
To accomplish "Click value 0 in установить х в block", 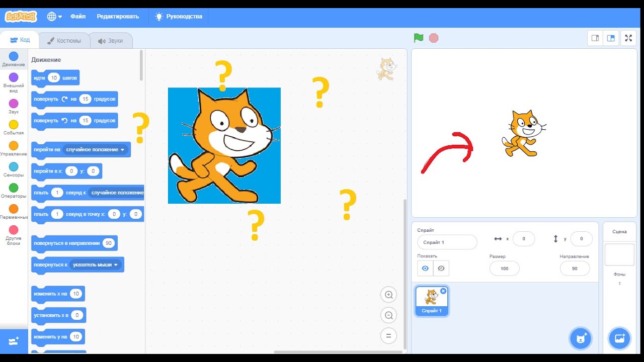I will 76,315.
